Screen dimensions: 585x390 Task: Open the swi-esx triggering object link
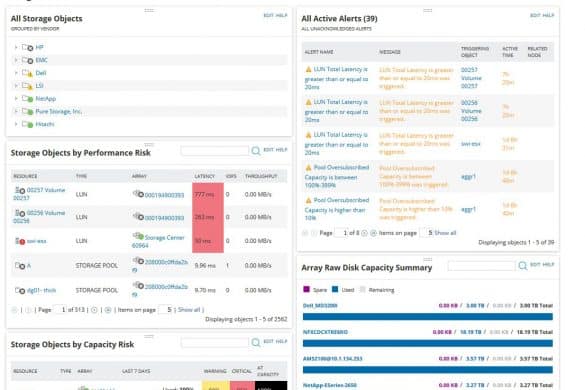coord(470,144)
